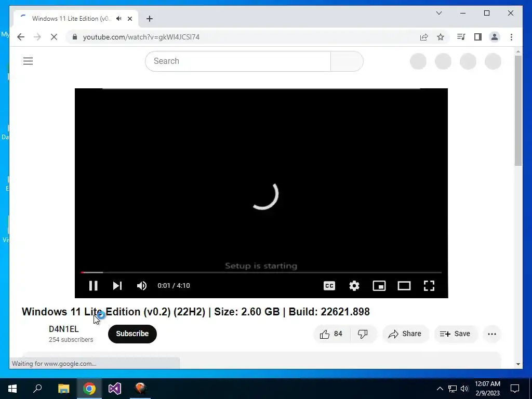Dislike this video

tap(363, 334)
